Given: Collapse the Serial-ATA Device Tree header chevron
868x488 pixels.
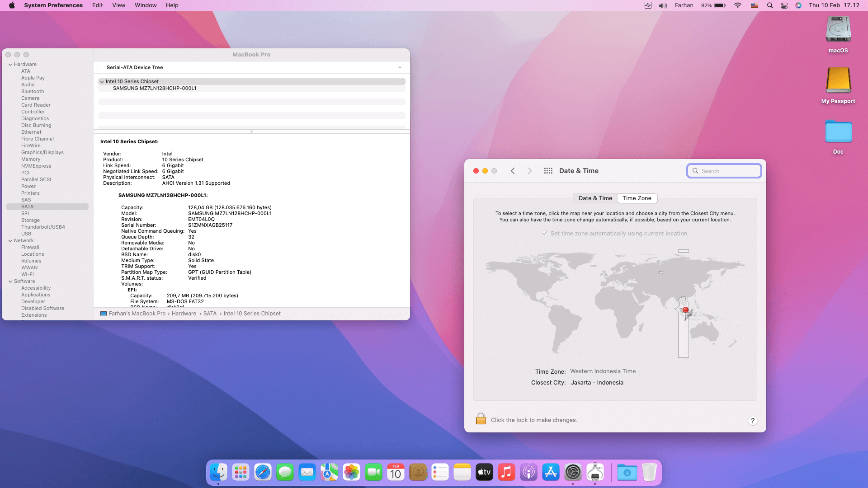Looking at the screenshot, I should point(400,67).
